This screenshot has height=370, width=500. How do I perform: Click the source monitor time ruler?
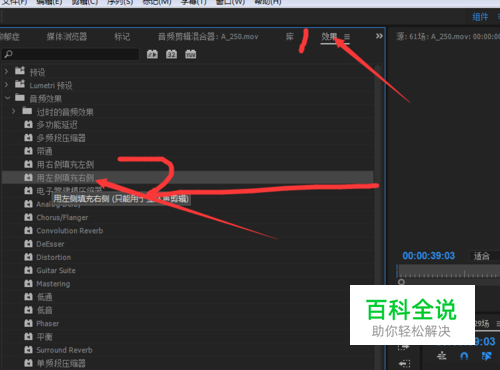pyautogui.click(x=448, y=272)
